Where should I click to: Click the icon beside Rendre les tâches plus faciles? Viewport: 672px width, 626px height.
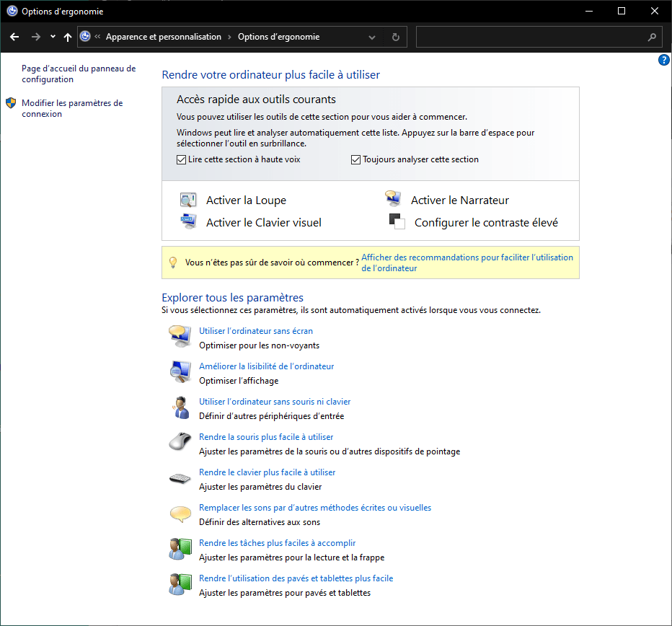coord(180,549)
